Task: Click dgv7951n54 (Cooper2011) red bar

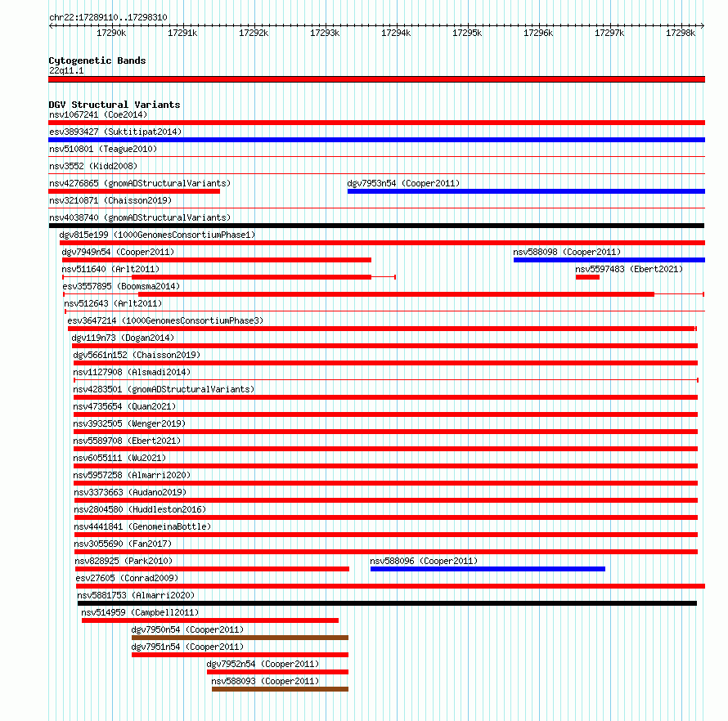Action: (240, 655)
